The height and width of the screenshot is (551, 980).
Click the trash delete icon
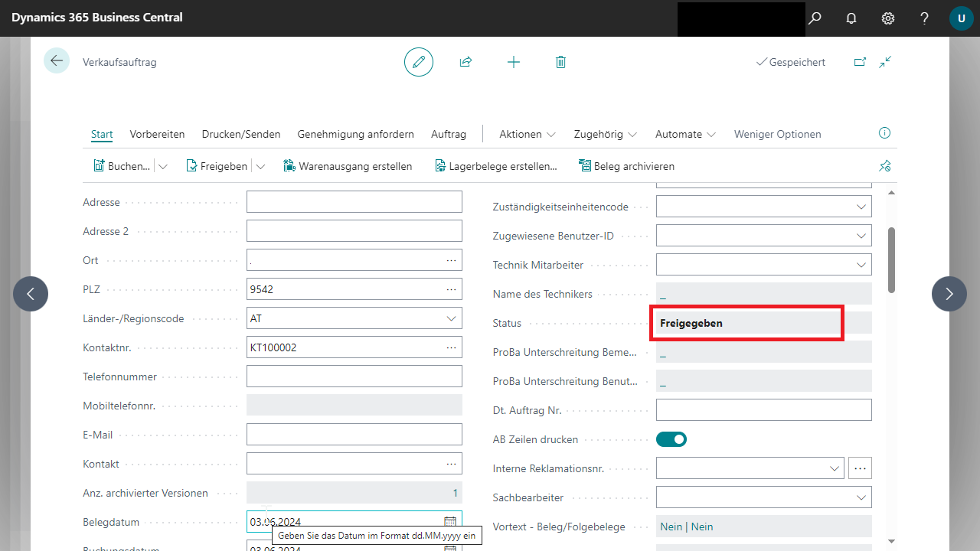click(560, 62)
